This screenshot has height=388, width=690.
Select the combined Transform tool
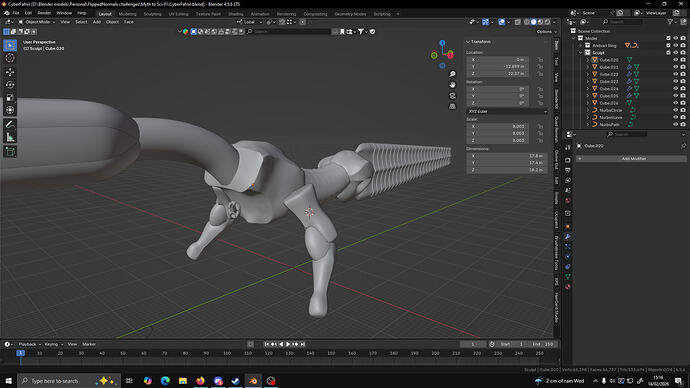[x=10, y=110]
